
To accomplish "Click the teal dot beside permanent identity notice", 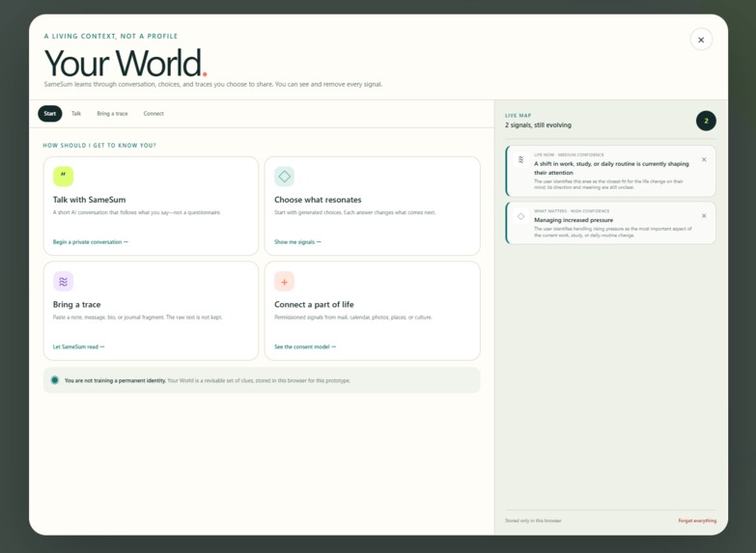I will (x=55, y=380).
